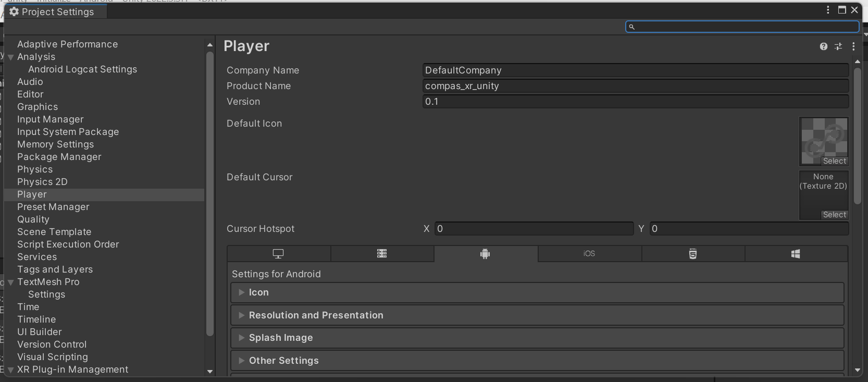The image size is (868, 382).
Task: Open the Project Settings window options menu
Action: click(x=828, y=10)
